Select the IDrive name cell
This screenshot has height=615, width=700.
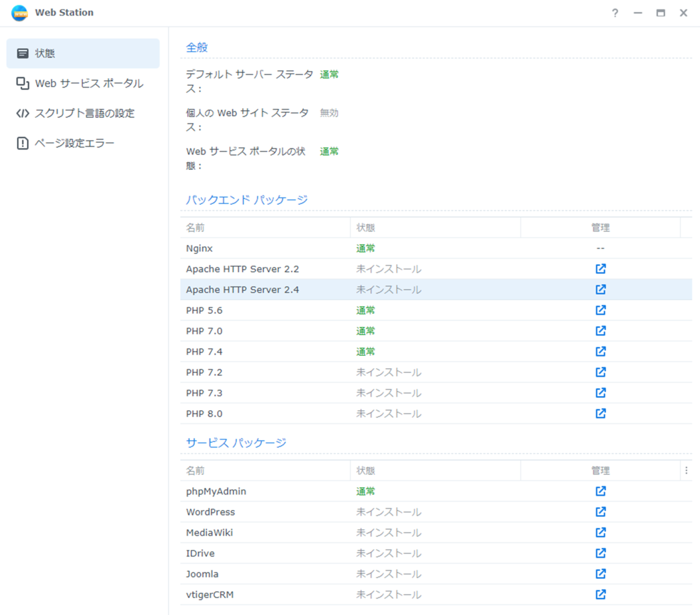click(200, 553)
